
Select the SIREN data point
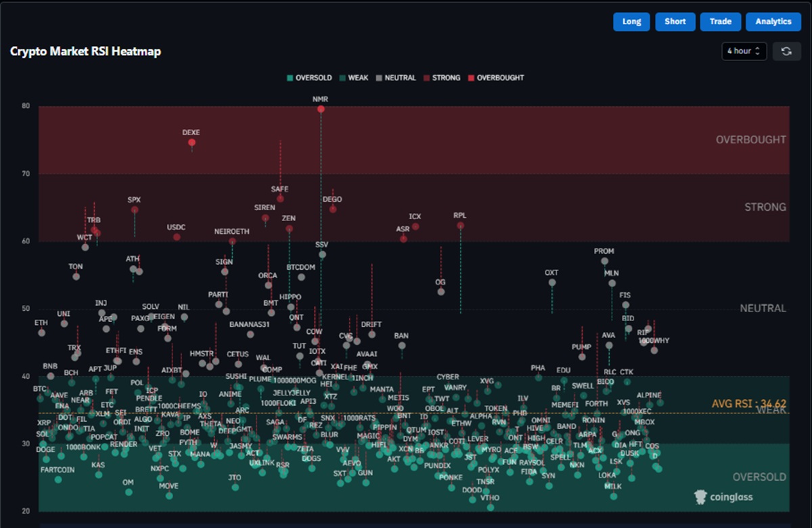(265, 218)
